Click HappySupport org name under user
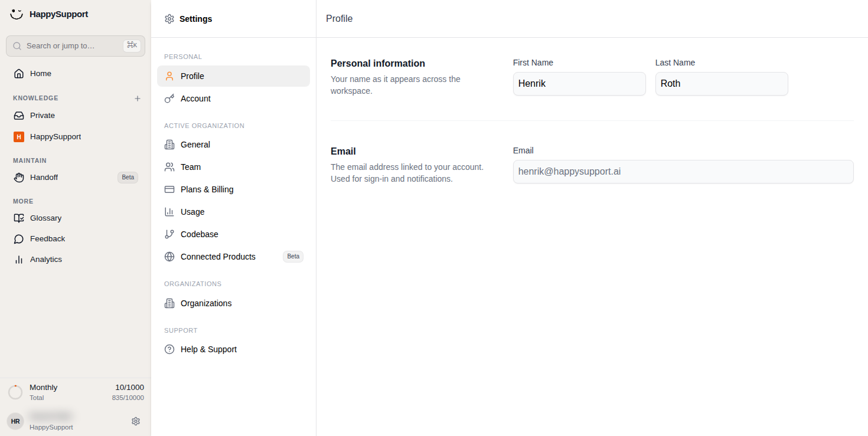Viewport: 868px width, 436px height. (x=51, y=428)
